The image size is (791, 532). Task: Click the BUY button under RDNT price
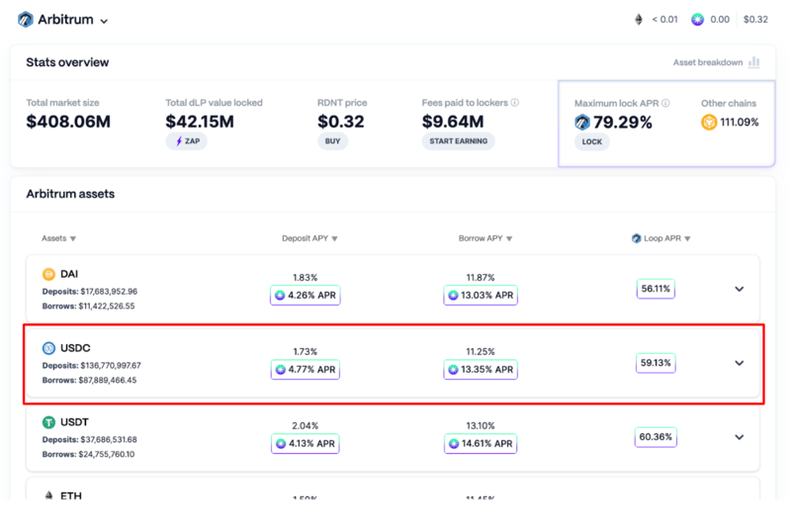click(x=332, y=141)
